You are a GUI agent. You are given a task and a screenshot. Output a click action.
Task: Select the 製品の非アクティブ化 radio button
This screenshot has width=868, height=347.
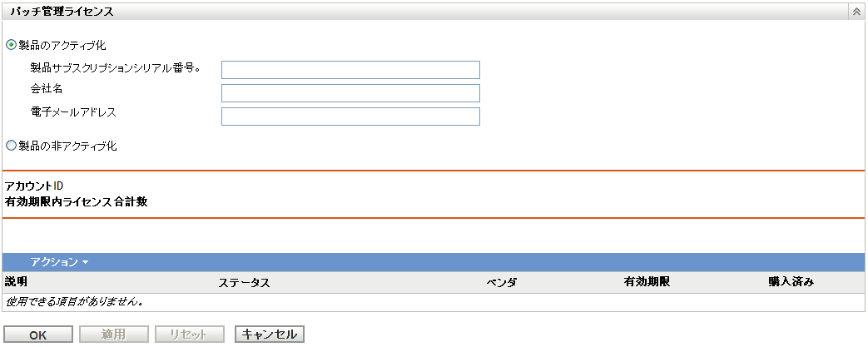tap(11, 146)
